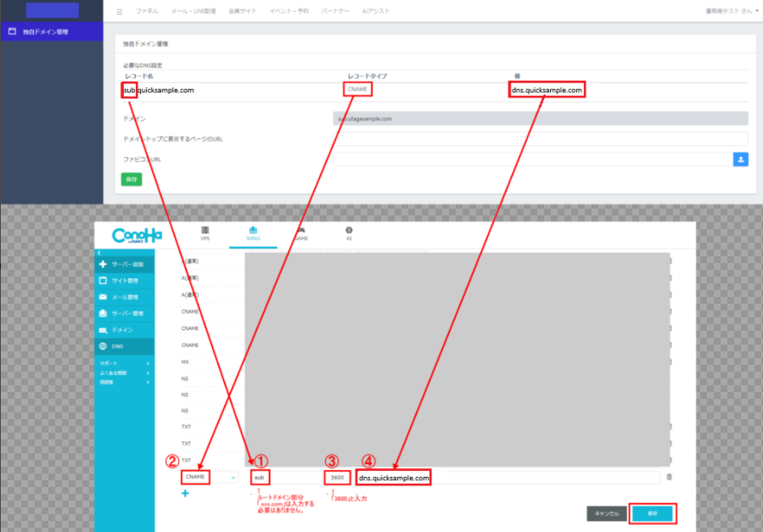Click the favicon upload icon button
The width and height of the screenshot is (763, 532).
pyautogui.click(x=739, y=159)
